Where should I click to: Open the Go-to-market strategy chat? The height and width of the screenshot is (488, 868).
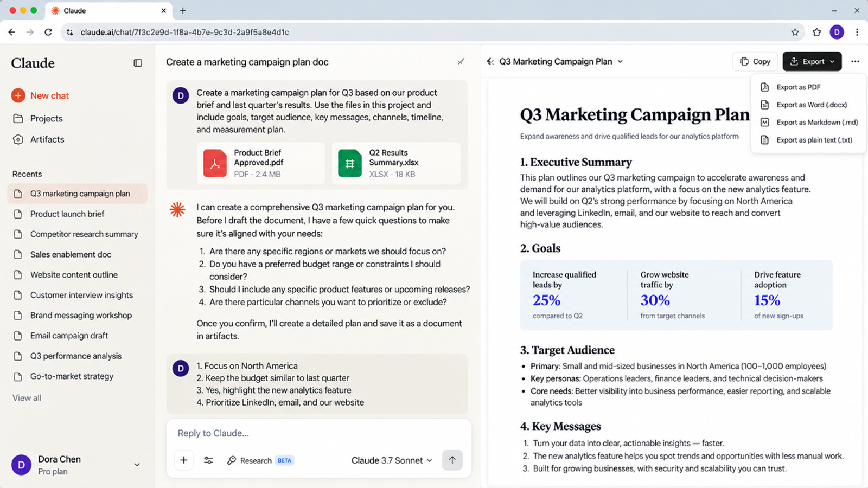coord(77,376)
